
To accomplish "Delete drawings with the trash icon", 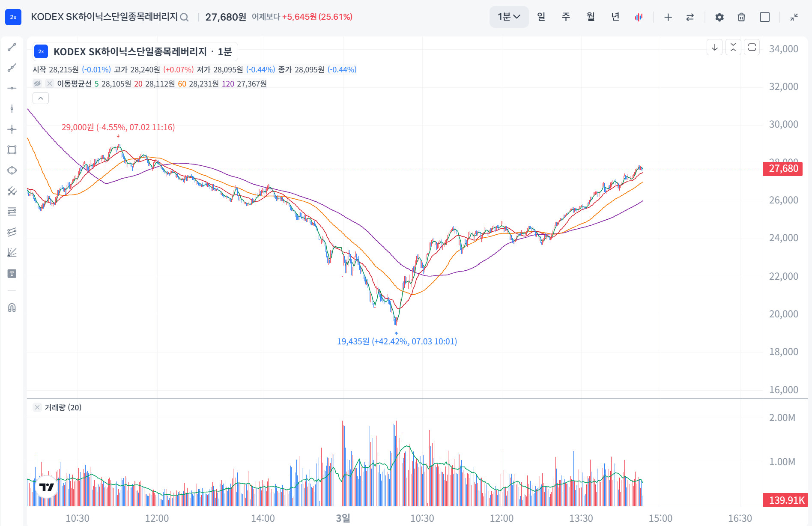I will (x=741, y=17).
